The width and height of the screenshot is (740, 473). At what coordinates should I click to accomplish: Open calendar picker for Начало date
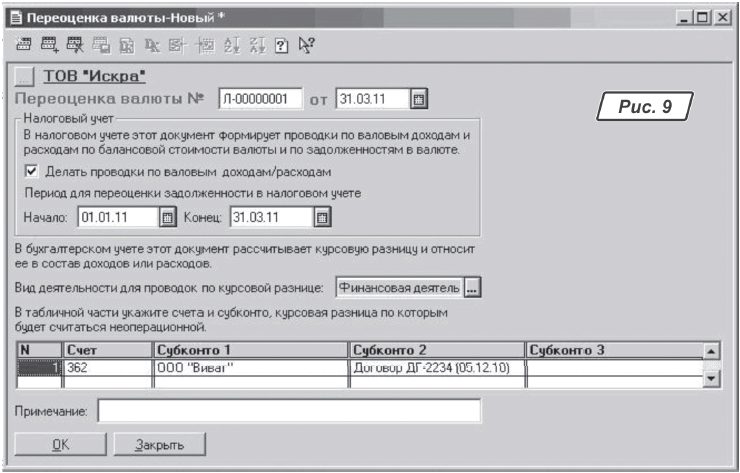point(168,216)
